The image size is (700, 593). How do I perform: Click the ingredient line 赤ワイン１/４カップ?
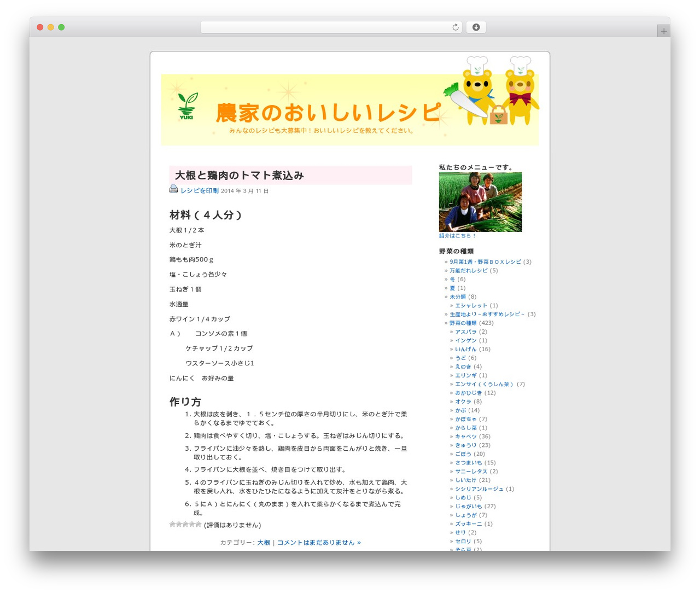coord(200,319)
